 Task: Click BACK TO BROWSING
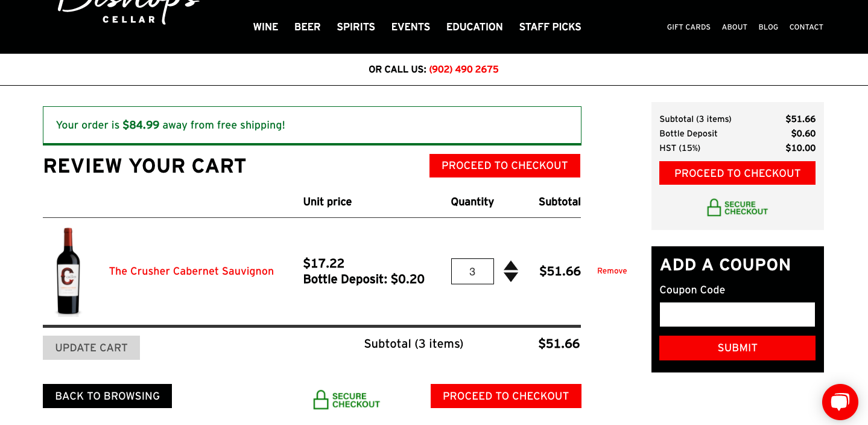point(107,395)
